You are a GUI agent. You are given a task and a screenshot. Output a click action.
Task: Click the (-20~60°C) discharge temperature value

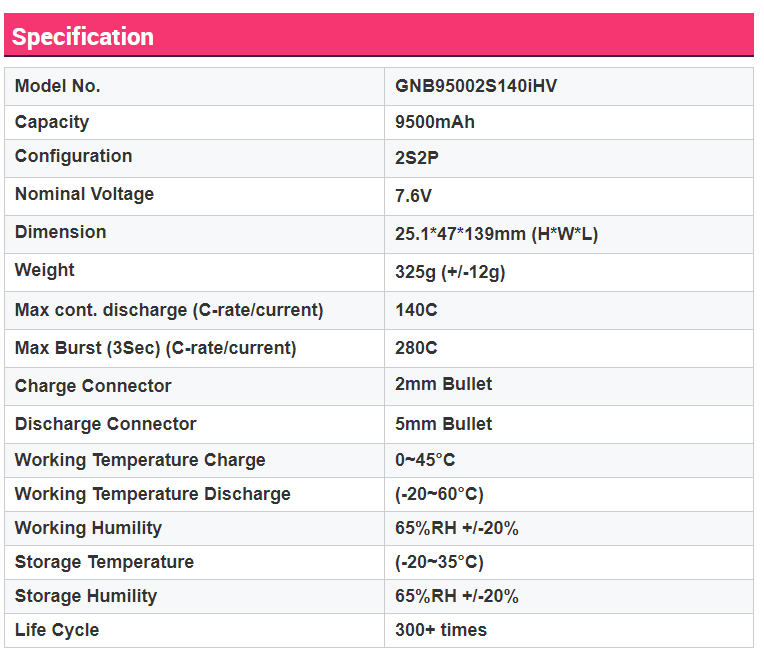click(439, 494)
